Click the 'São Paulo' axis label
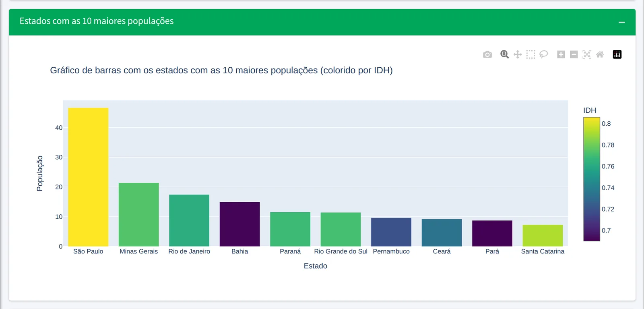This screenshot has width=644, height=309. 88,251
